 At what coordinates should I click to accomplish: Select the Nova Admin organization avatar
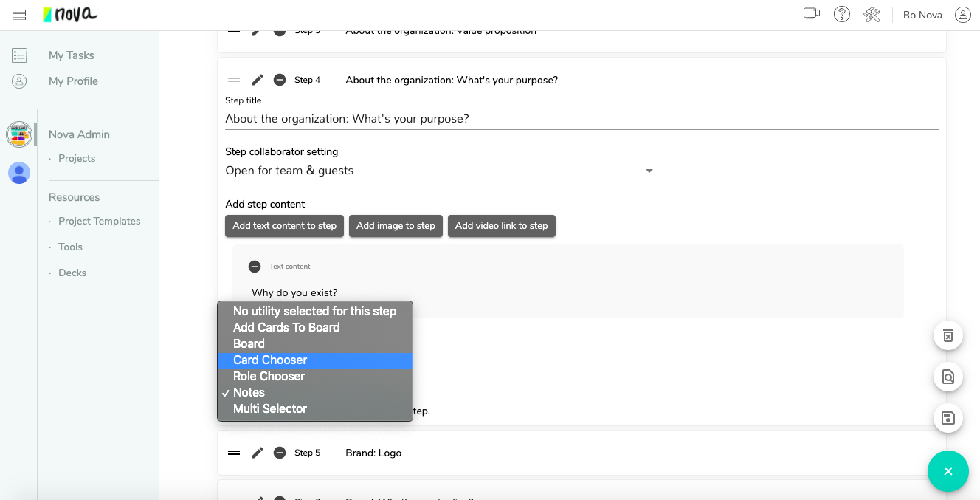[x=19, y=134]
